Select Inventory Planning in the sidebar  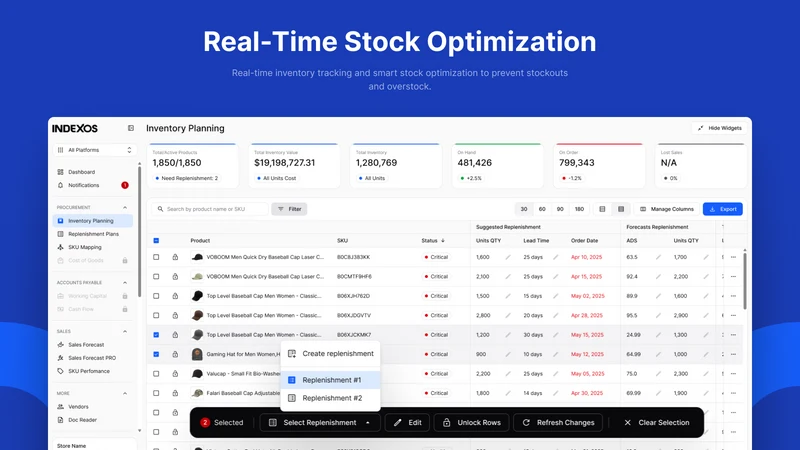(x=92, y=221)
